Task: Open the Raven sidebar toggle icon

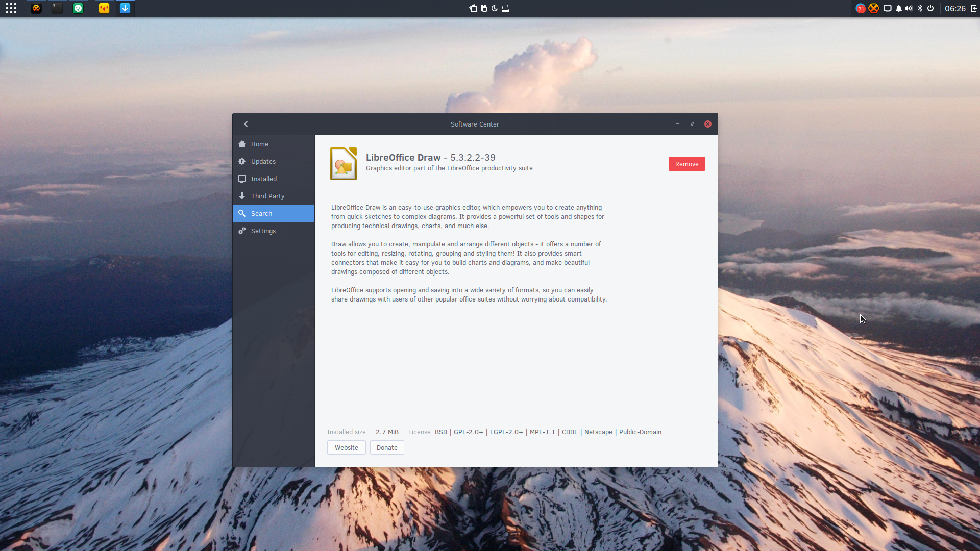Action: tap(974, 8)
